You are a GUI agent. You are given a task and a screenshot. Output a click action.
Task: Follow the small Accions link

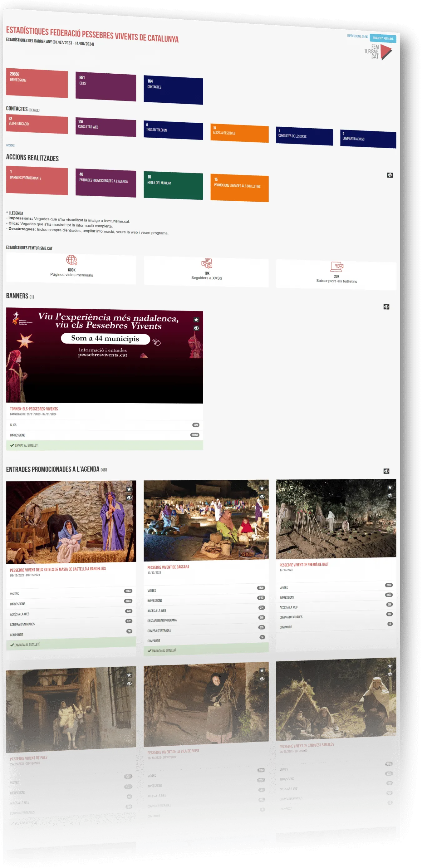coord(10,145)
